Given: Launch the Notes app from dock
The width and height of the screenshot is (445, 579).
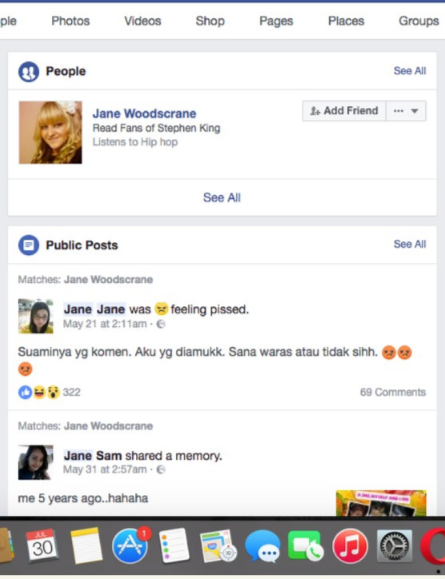Looking at the screenshot, I should click(x=86, y=546).
